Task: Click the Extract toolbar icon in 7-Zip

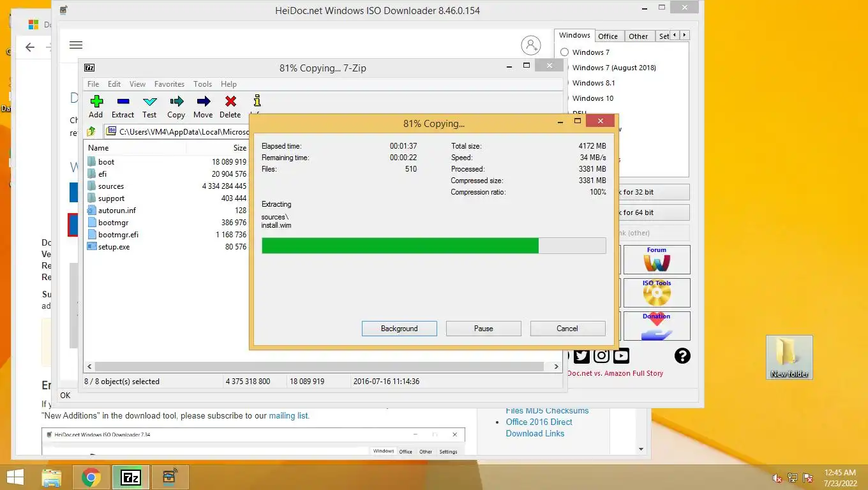Action: pyautogui.click(x=123, y=101)
